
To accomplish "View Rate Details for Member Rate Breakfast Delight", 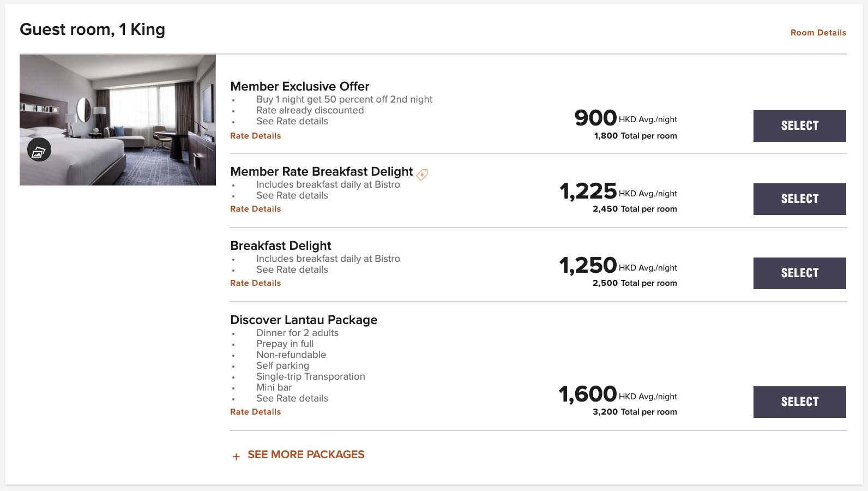I will click(x=256, y=209).
